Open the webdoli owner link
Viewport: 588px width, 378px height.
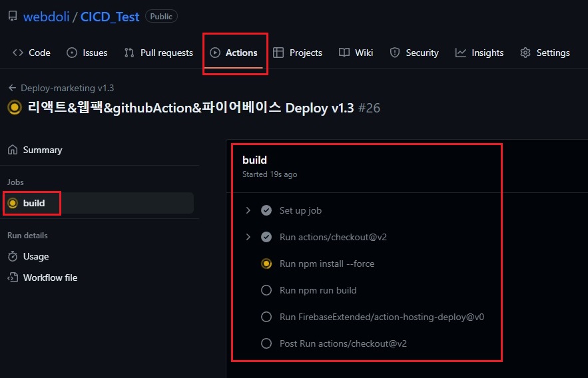pyautogui.click(x=46, y=17)
